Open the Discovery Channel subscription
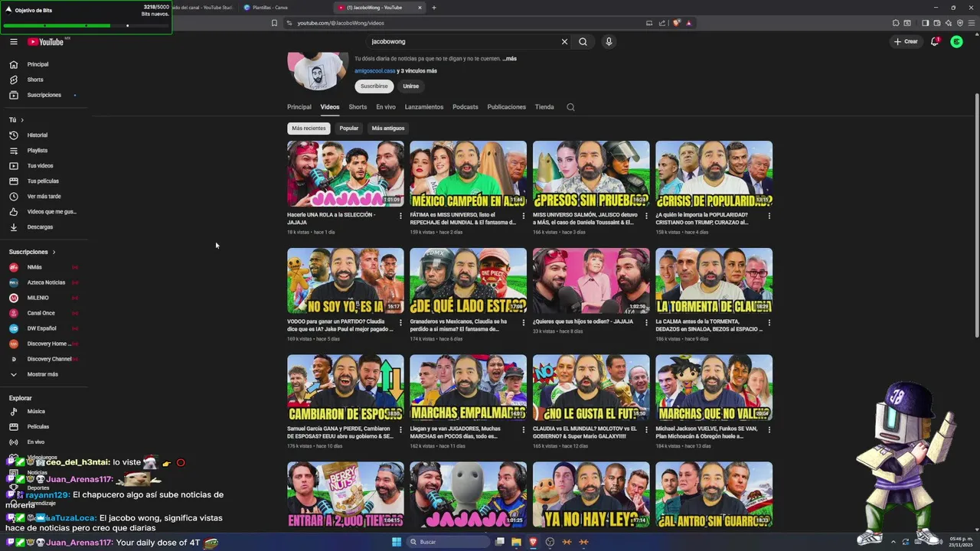 (x=46, y=359)
